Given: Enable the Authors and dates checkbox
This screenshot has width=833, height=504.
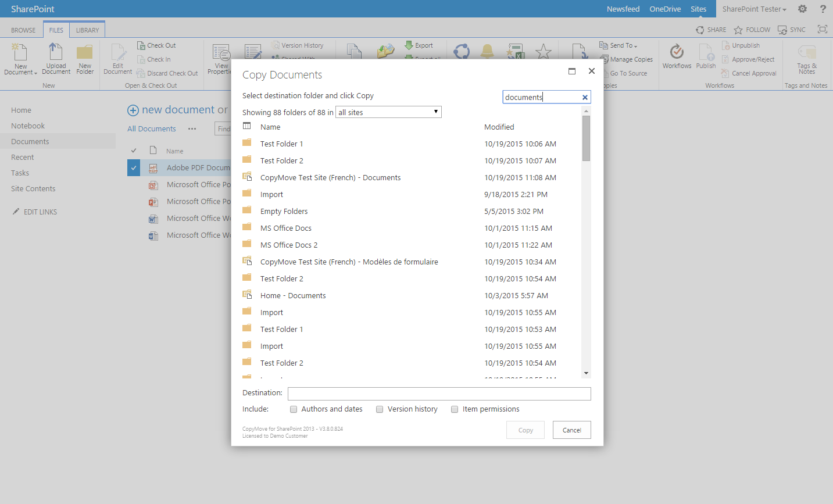Looking at the screenshot, I should [294, 409].
